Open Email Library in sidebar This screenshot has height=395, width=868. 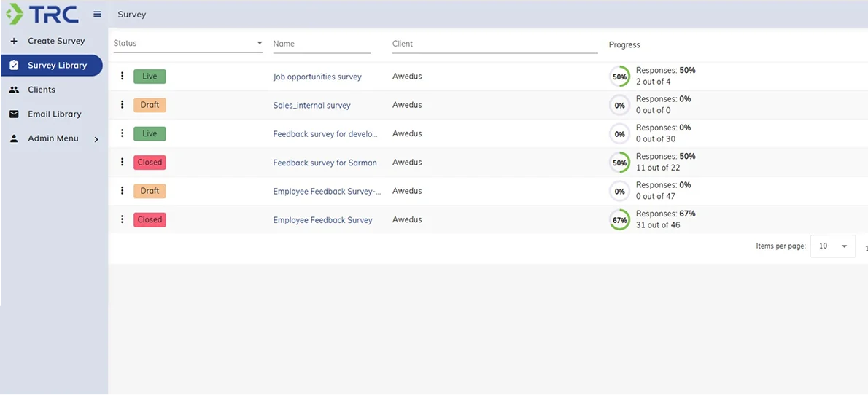click(x=52, y=114)
